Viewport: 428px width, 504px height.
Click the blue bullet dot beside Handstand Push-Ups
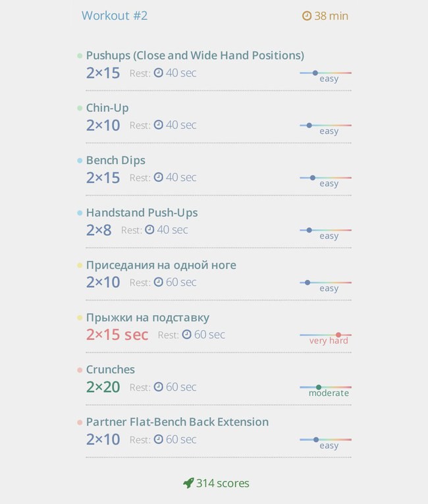(x=80, y=213)
